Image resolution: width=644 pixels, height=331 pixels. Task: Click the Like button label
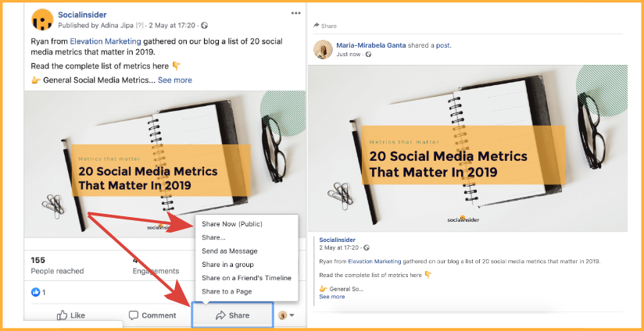point(77,315)
